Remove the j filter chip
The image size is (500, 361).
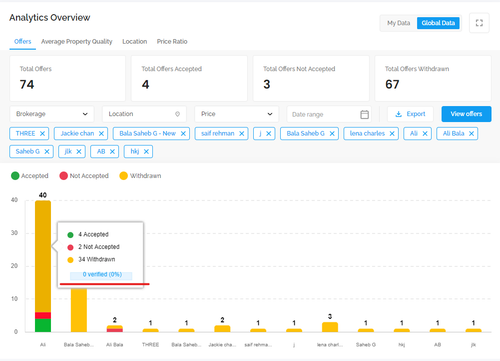point(268,134)
